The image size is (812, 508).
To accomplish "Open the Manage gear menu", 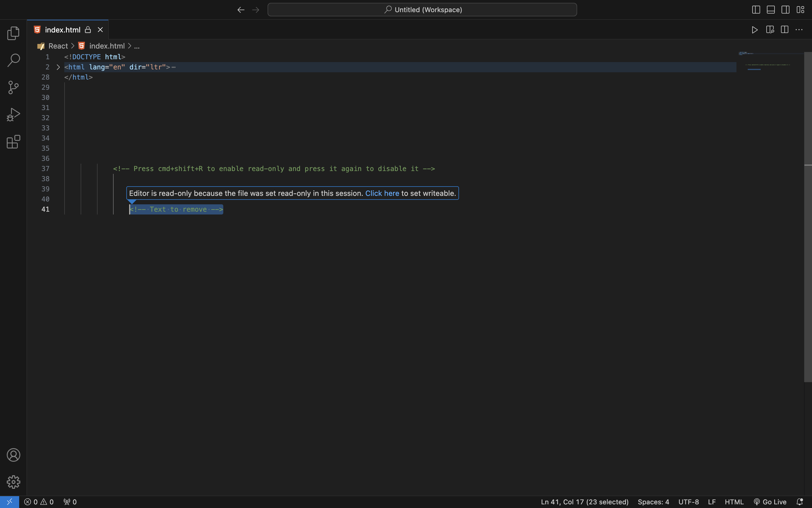I will coord(14,482).
